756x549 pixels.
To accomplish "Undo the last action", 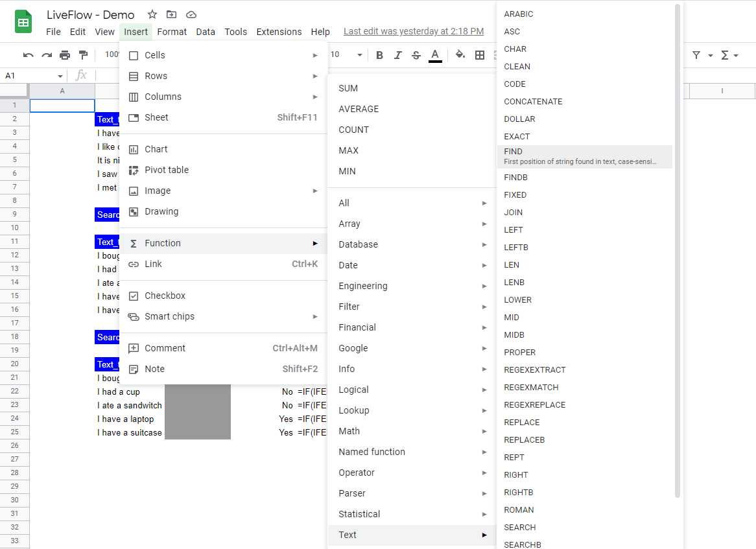I will tap(28, 55).
